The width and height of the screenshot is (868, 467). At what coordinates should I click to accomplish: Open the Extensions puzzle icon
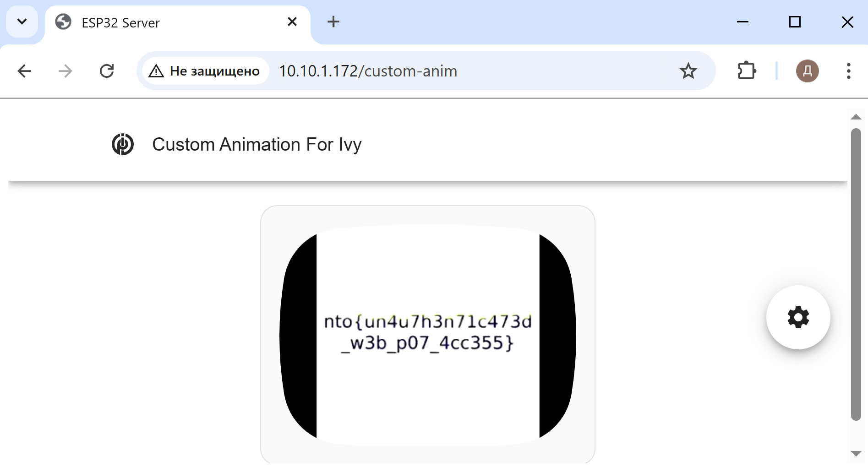(747, 71)
